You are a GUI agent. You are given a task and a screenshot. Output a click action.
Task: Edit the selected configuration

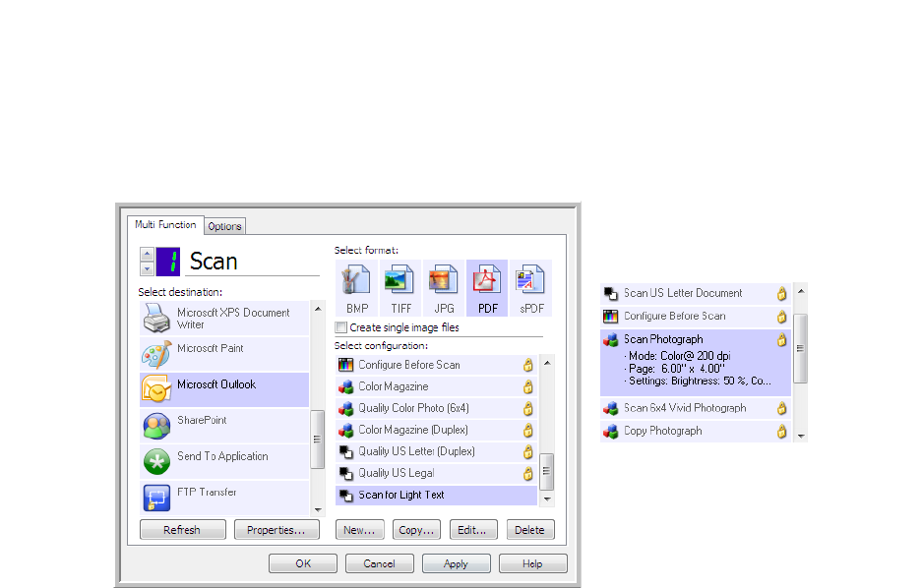tap(473, 530)
